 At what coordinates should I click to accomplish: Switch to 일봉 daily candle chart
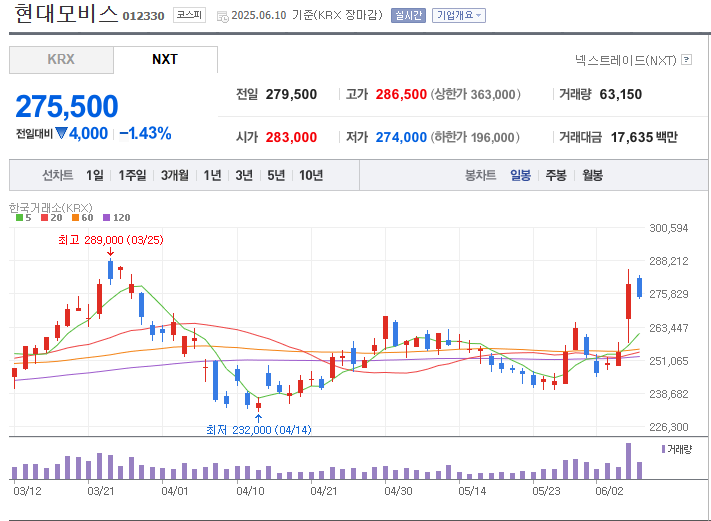[520, 175]
